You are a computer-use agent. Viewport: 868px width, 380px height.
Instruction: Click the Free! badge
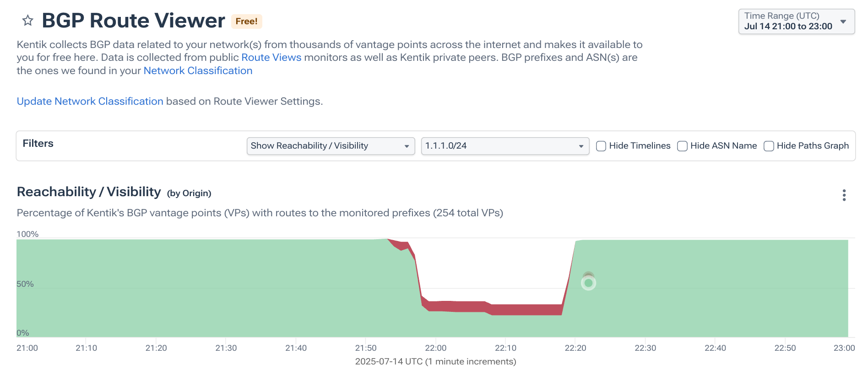tap(246, 21)
